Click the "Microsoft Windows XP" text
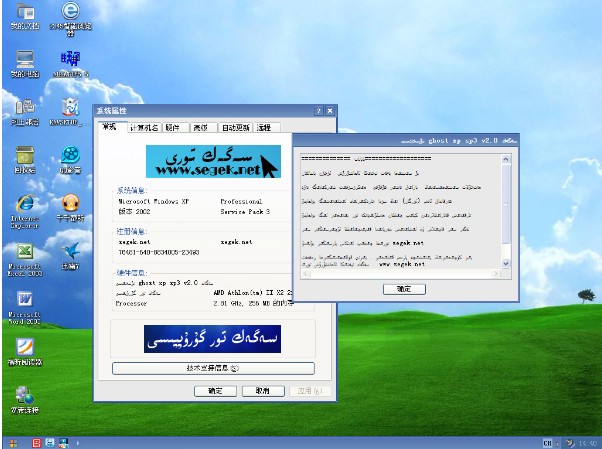This screenshot has height=449, width=602. coord(153,201)
